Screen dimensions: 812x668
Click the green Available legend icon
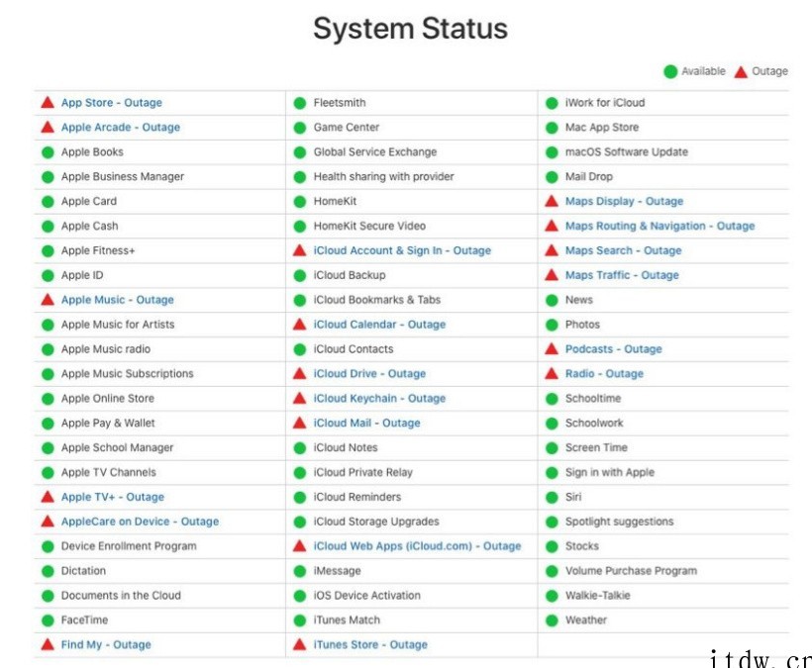(x=670, y=71)
